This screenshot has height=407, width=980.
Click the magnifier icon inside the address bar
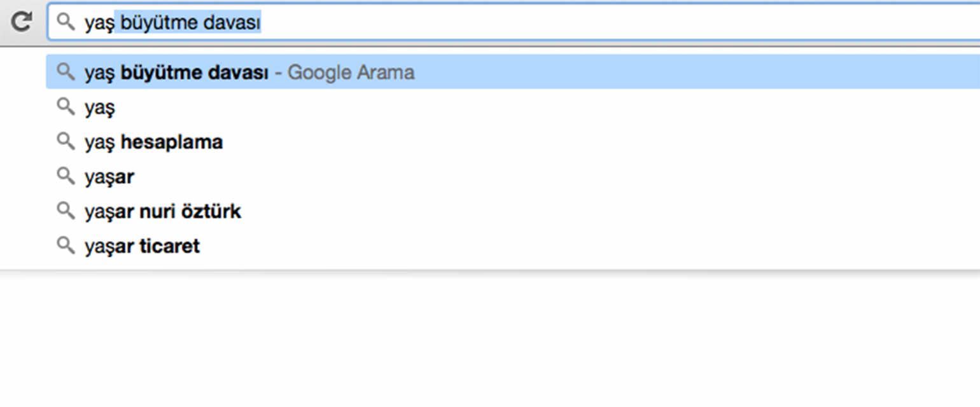click(x=66, y=22)
